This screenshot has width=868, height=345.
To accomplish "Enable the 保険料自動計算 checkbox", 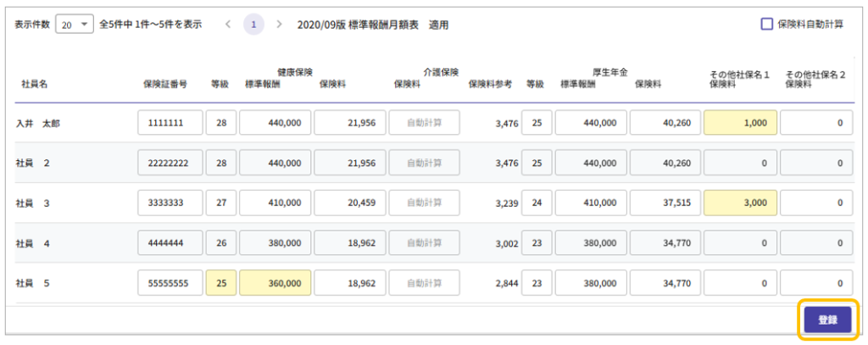I will click(x=766, y=24).
